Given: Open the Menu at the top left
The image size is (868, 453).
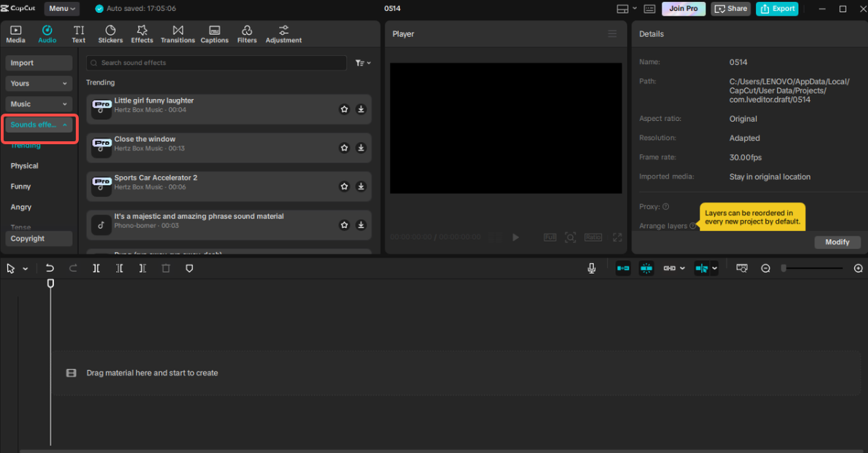Looking at the screenshot, I should pyautogui.click(x=61, y=8).
